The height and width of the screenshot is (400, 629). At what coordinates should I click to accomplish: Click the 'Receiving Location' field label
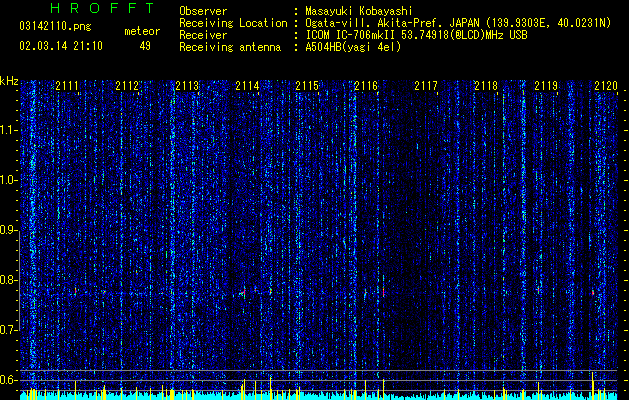pos(233,23)
